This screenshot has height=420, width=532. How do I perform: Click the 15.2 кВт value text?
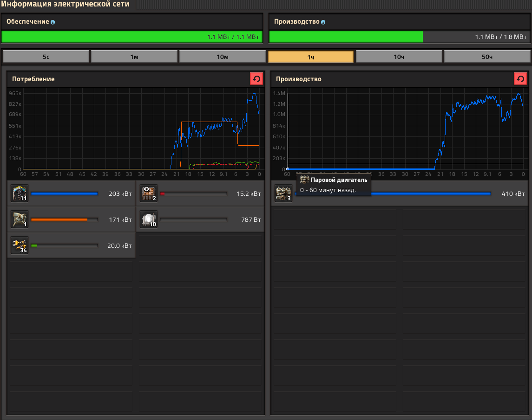pos(249,194)
